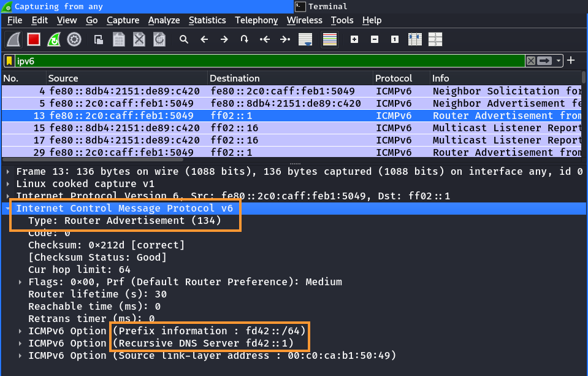This screenshot has width=588, height=376.
Task: Collapse Internet Control Message Protocol v6 section
Action: 8,209
